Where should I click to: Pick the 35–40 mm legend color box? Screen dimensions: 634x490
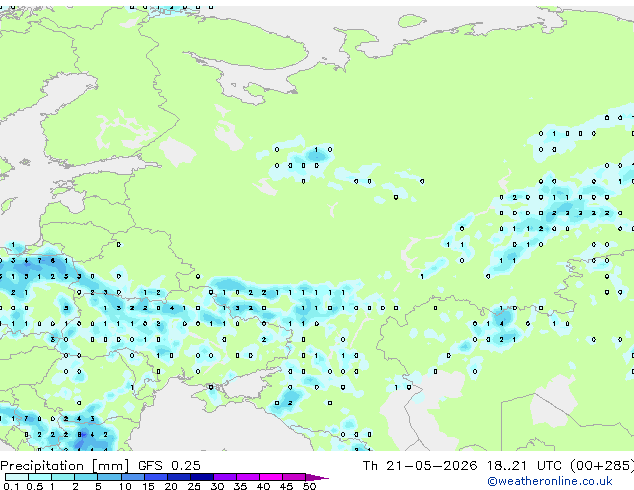coord(247,477)
